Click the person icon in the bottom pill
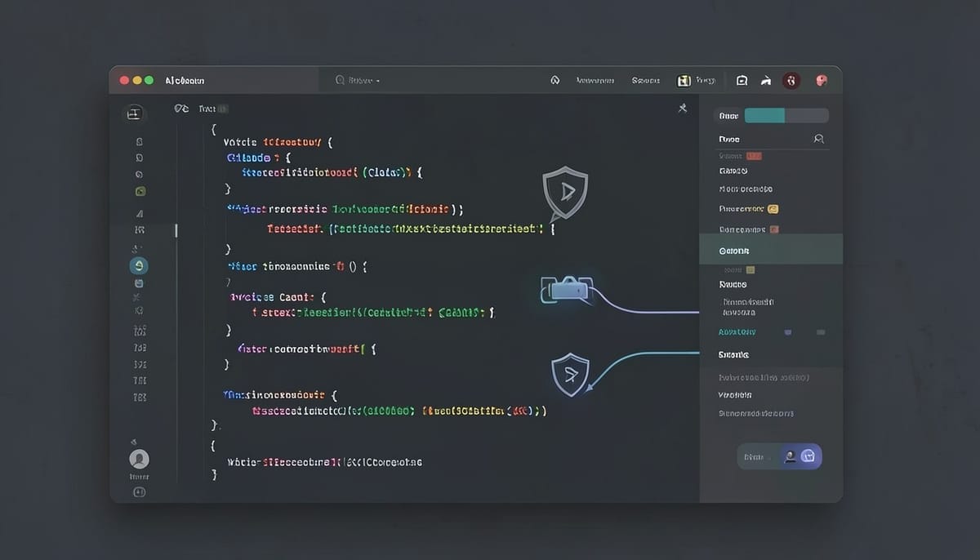This screenshot has height=560, width=980. pyautogui.click(x=790, y=456)
